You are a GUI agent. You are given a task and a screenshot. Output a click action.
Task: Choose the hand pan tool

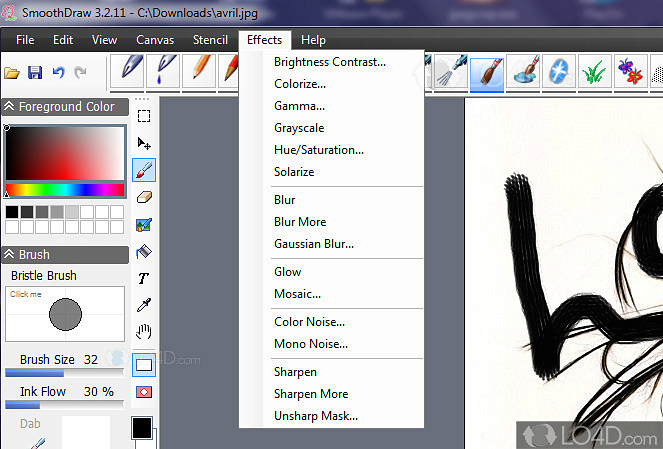[x=144, y=332]
